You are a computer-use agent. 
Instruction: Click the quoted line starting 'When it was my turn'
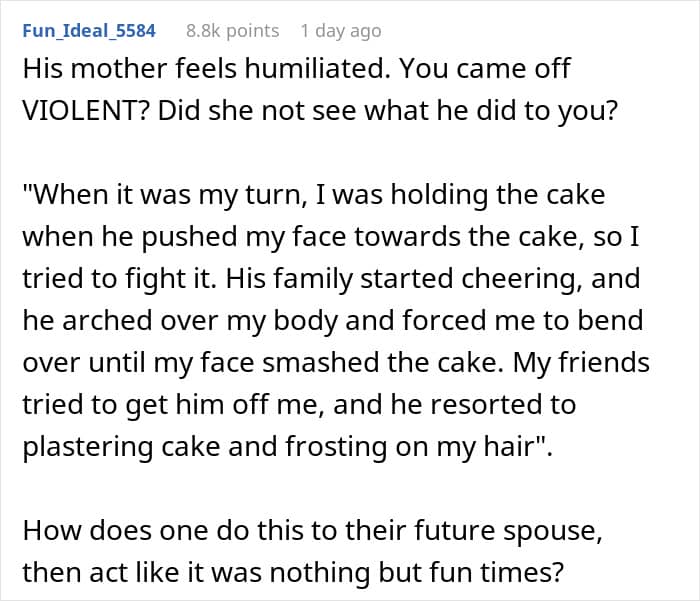[314, 195]
